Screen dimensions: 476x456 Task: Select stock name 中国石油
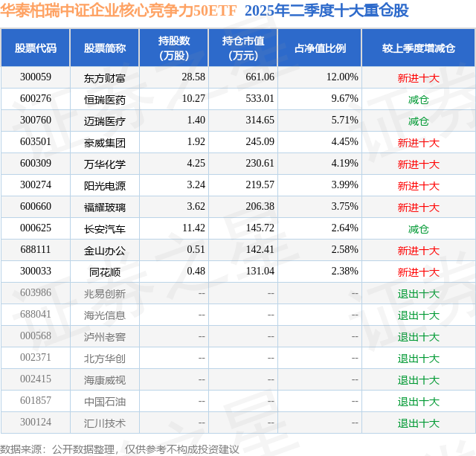tap(105, 402)
